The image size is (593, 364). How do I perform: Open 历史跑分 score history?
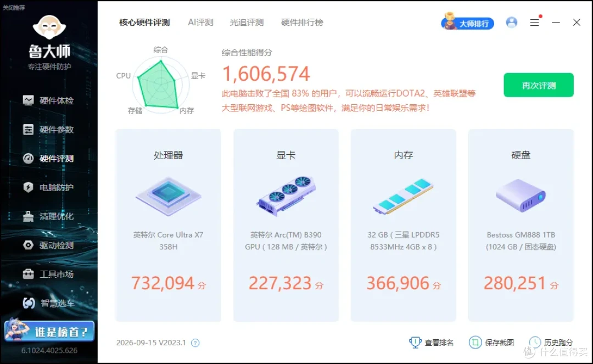pos(551,343)
